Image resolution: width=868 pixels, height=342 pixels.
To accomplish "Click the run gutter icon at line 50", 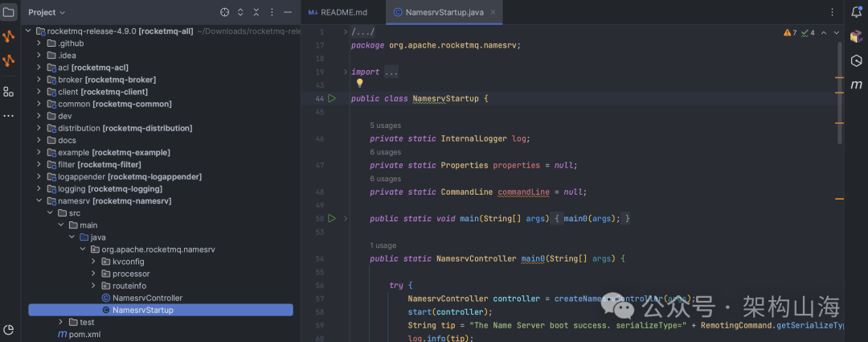I will coord(332,218).
